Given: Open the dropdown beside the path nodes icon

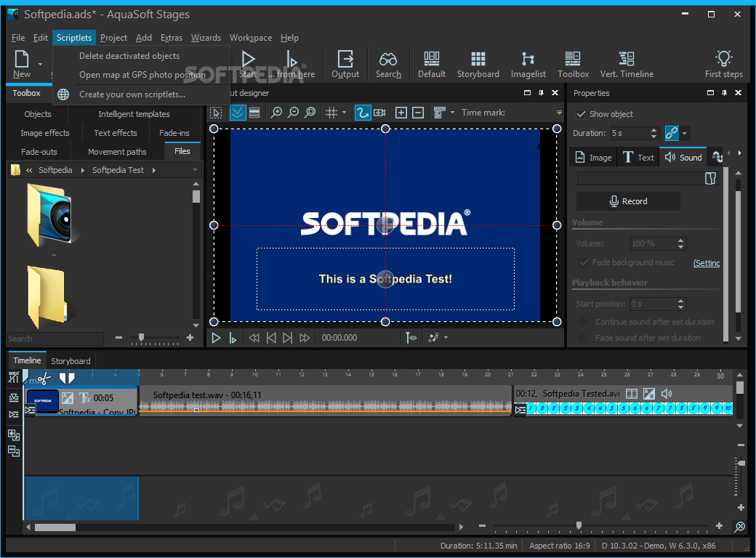Looking at the screenshot, I should pos(446,338).
